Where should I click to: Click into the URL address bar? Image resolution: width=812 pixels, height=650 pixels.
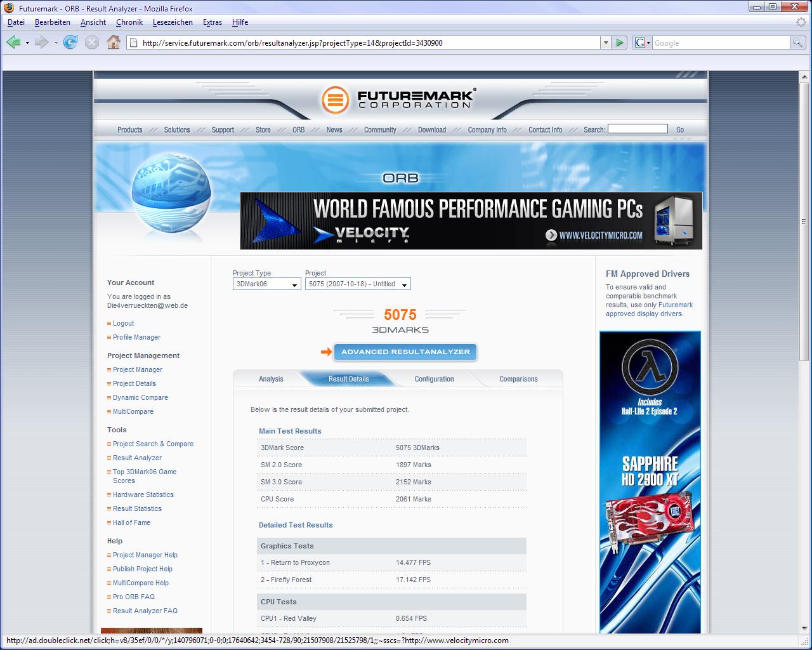pyautogui.click(x=365, y=43)
